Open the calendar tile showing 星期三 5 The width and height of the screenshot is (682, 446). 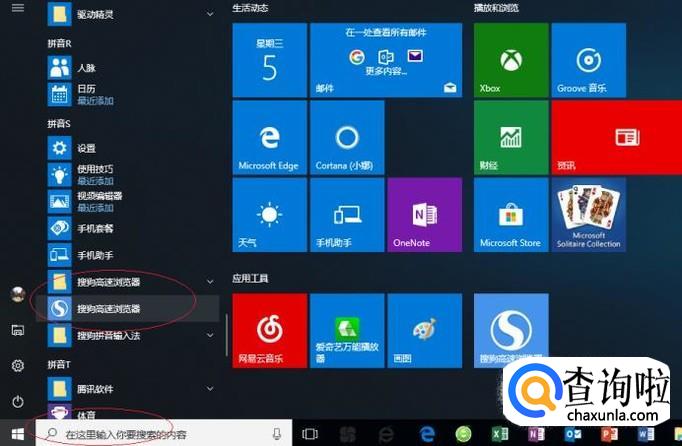tap(270, 60)
